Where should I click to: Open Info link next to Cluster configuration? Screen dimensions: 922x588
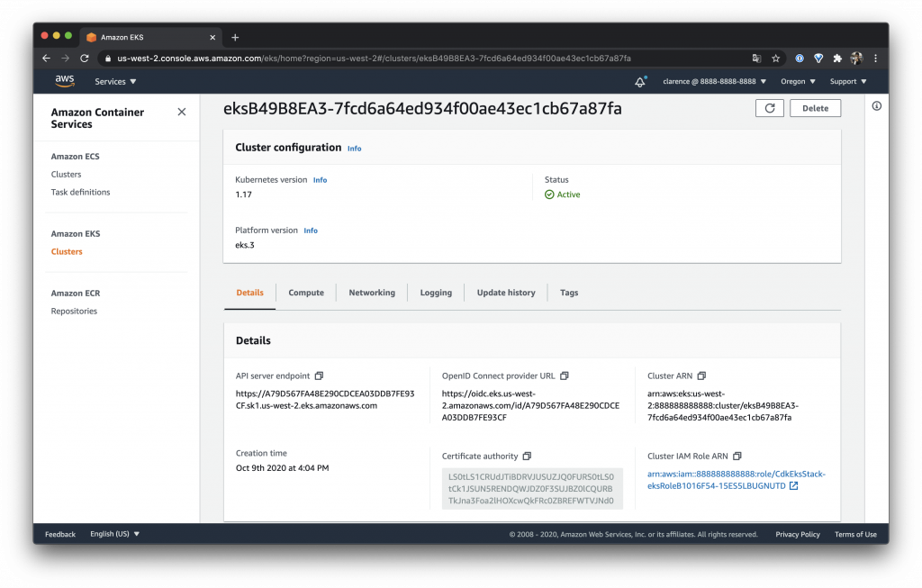[x=354, y=149]
